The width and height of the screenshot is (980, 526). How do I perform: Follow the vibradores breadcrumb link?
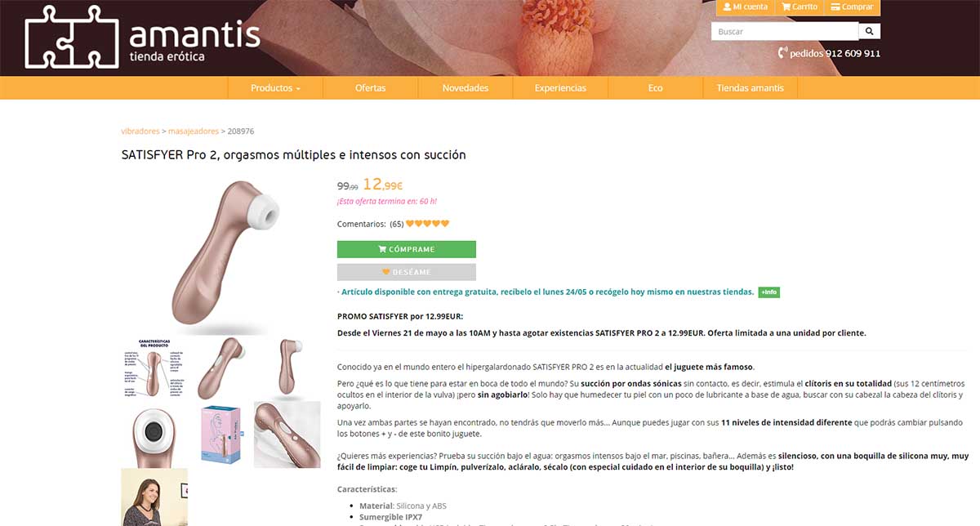point(140,131)
